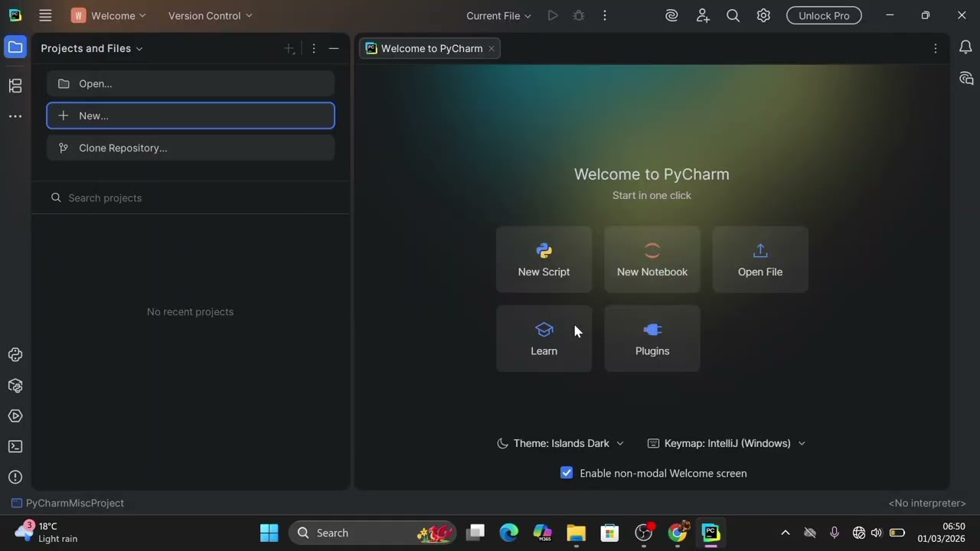Open the Python Packages tool window
Image resolution: width=980 pixels, height=551 pixels.
(x=15, y=386)
